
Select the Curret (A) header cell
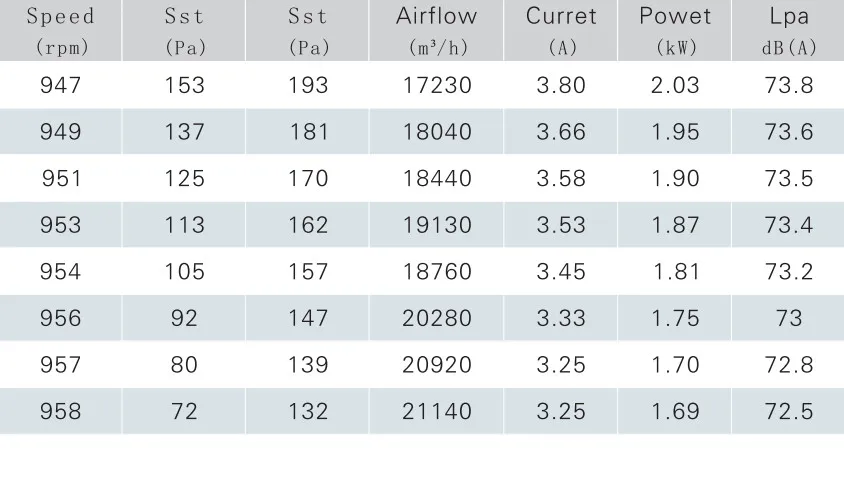pyautogui.click(x=561, y=31)
